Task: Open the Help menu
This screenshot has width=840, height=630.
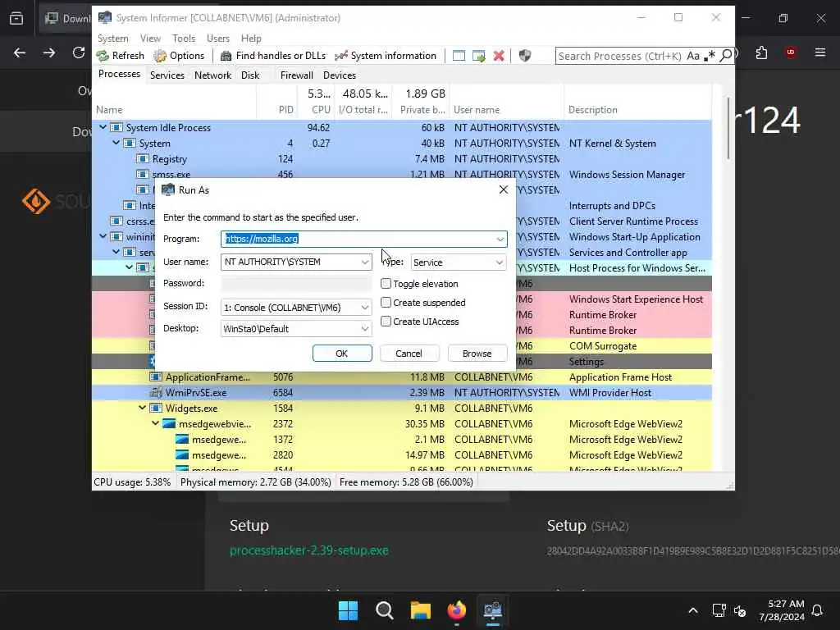Action: coord(251,38)
